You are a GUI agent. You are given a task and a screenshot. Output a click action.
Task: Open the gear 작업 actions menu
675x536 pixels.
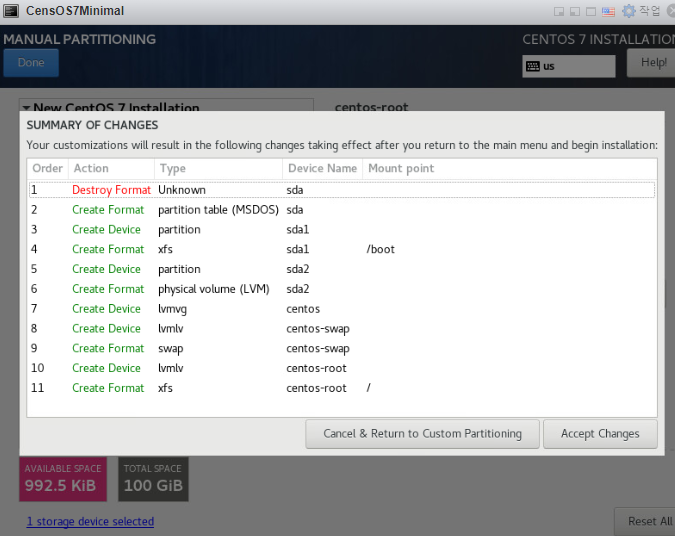pyautogui.click(x=641, y=11)
